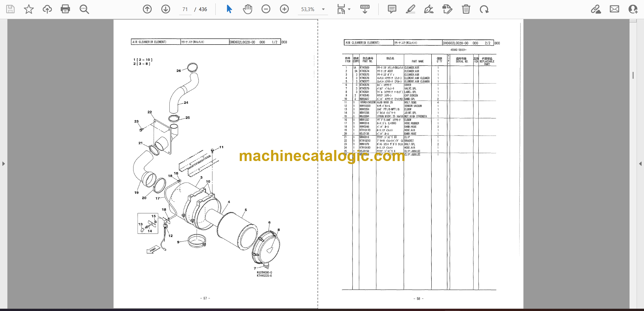Viewport: 644px width, 311px height.
Task: Expand the left navigation pane arrow
Action: [x=3, y=164]
